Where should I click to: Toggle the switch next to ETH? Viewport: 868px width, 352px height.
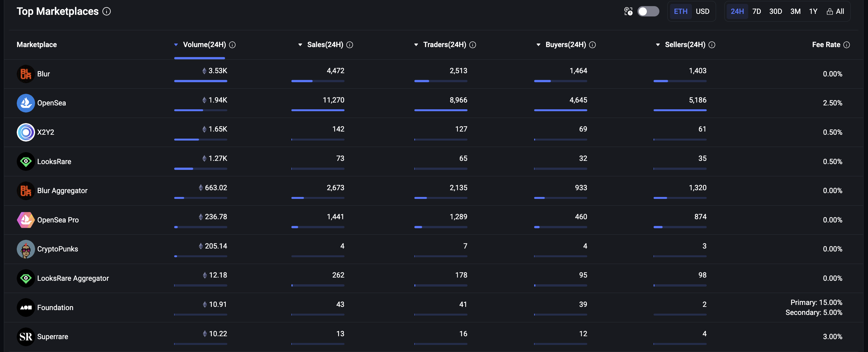tap(648, 12)
